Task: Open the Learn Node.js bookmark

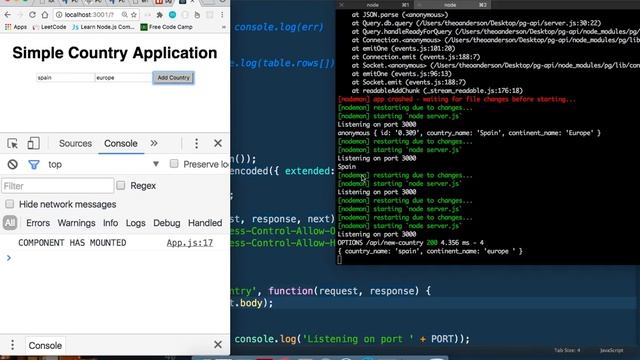Action: click(x=103, y=27)
